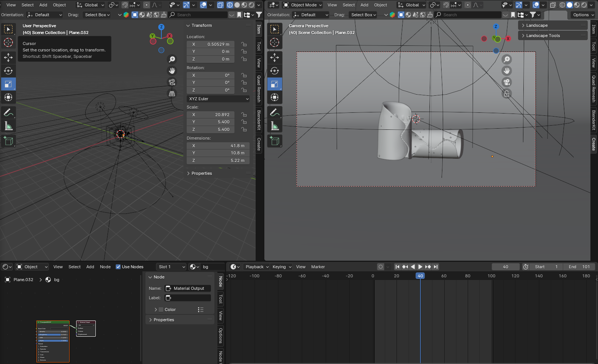Viewport: 598px width, 364px height.
Task: Activate the Annotate tool in left viewport
Action: [x=8, y=112]
